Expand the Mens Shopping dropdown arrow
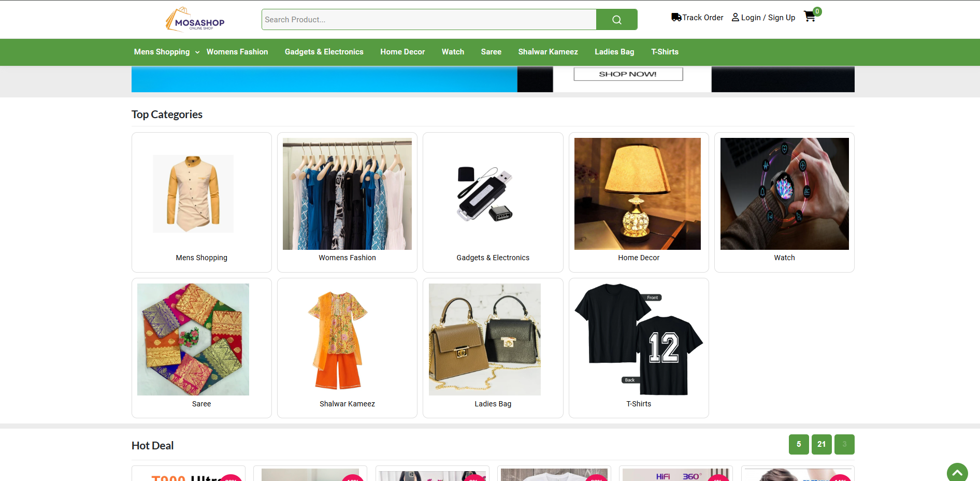The height and width of the screenshot is (481, 980). pos(197,52)
